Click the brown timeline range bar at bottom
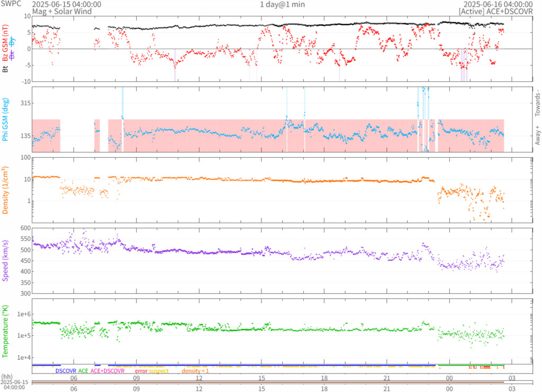The image size is (542, 392). [x=268, y=382]
